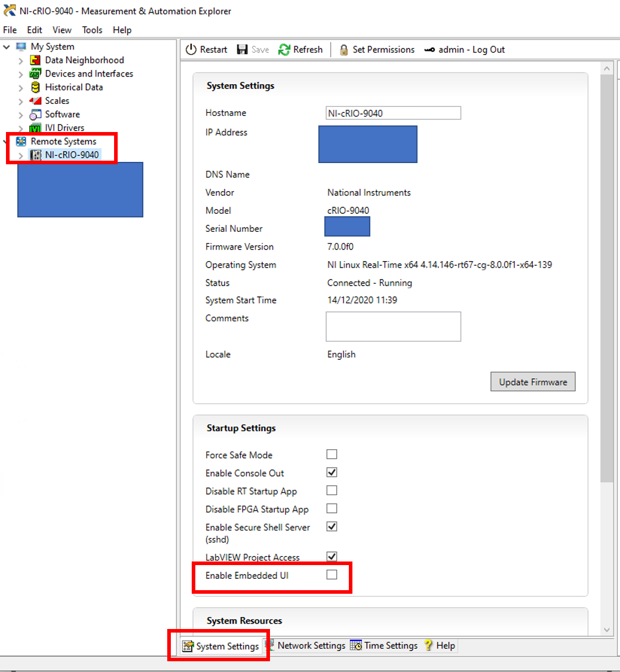
Task: Open the Help tab at bottom
Action: pyautogui.click(x=440, y=646)
